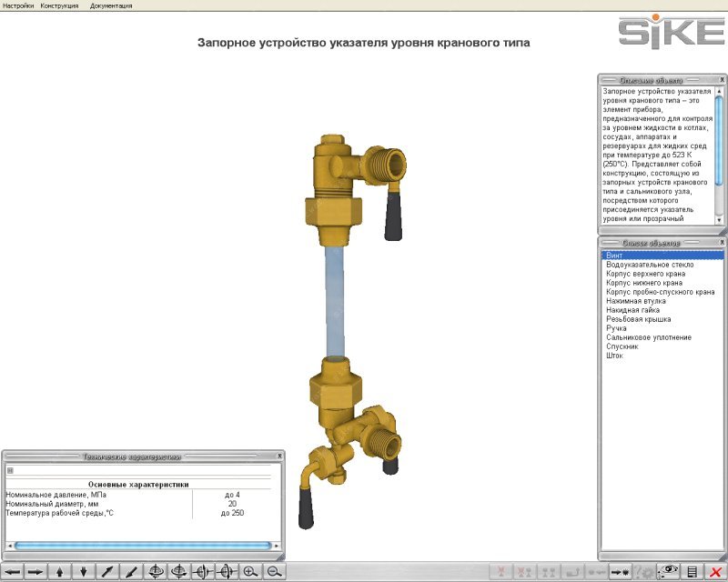Click characteristics panel scroll-left arrow
The height and width of the screenshot is (582, 728).
10,546
